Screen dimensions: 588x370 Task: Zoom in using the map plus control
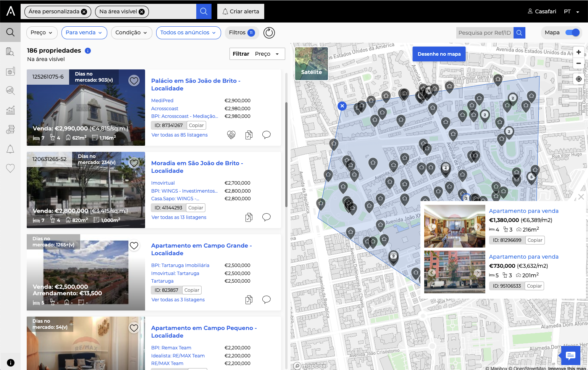[x=578, y=52]
